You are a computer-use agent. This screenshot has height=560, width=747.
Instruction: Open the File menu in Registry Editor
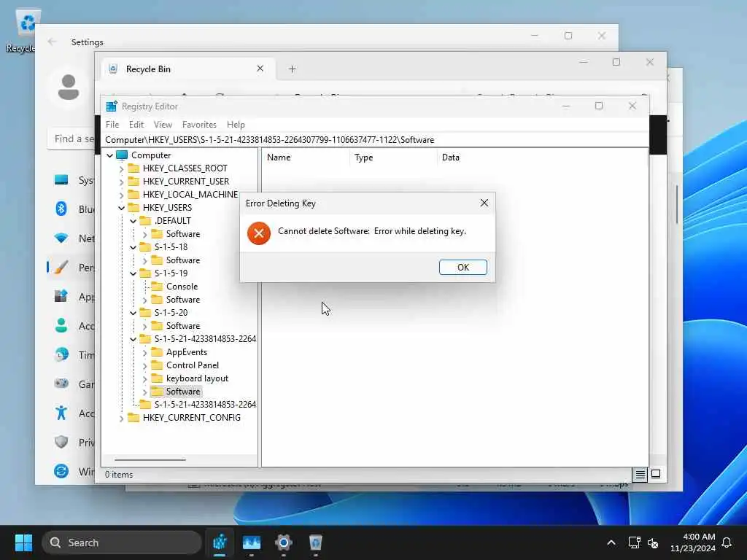pyautogui.click(x=112, y=124)
